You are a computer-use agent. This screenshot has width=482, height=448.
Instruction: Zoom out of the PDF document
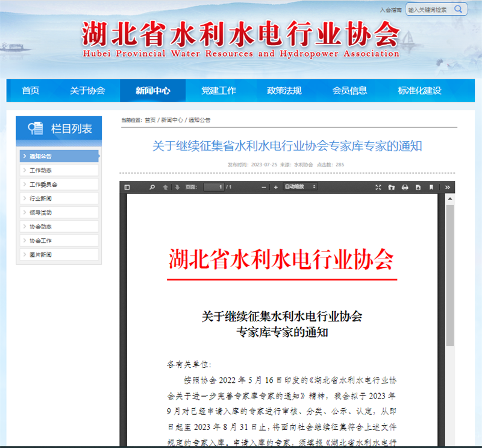pyautogui.click(x=264, y=187)
